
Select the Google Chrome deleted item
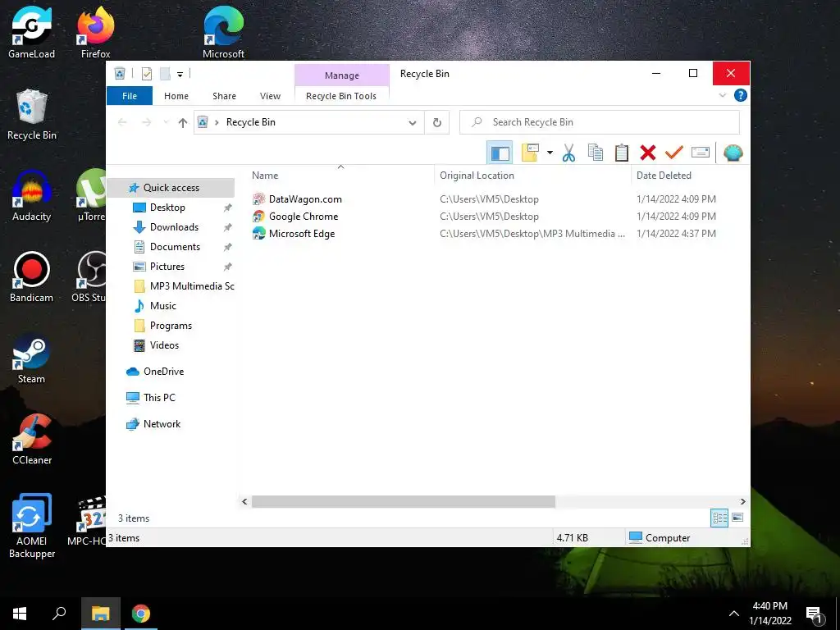(x=304, y=217)
